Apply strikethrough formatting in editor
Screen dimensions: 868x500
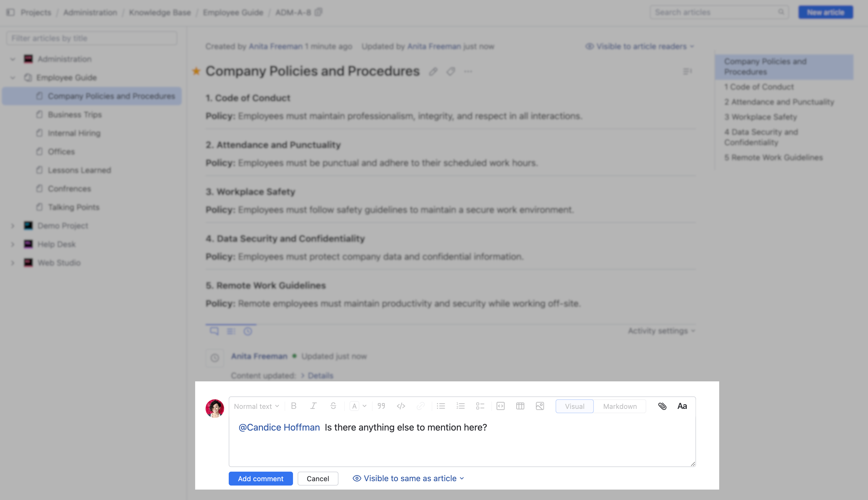coord(333,406)
